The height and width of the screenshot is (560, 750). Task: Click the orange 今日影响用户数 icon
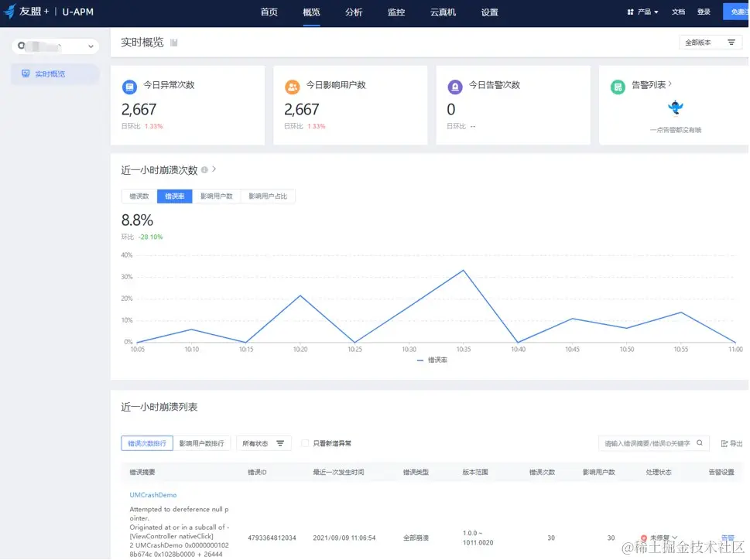click(292, 87)
